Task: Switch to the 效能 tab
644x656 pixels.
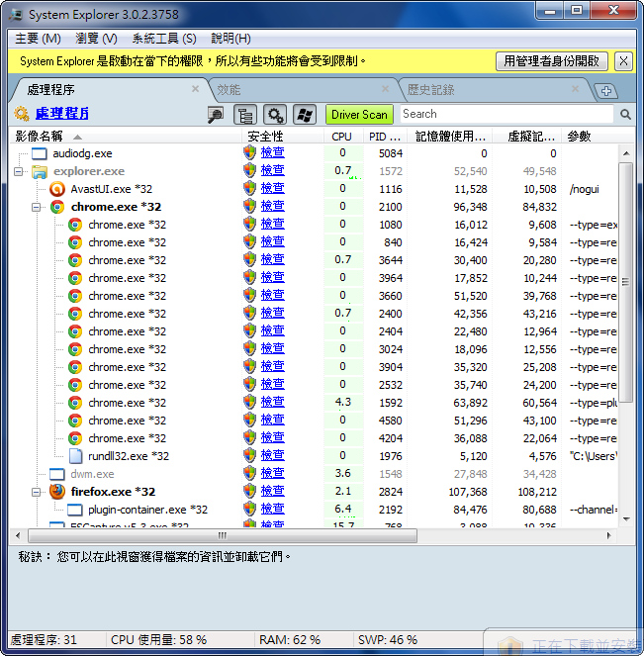Action: 229,90
